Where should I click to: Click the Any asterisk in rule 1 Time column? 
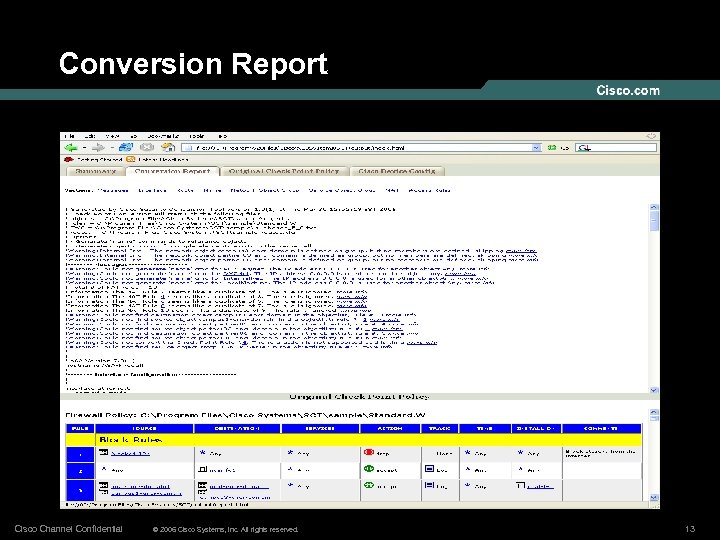pyautogui.click(x=467, y=452)
